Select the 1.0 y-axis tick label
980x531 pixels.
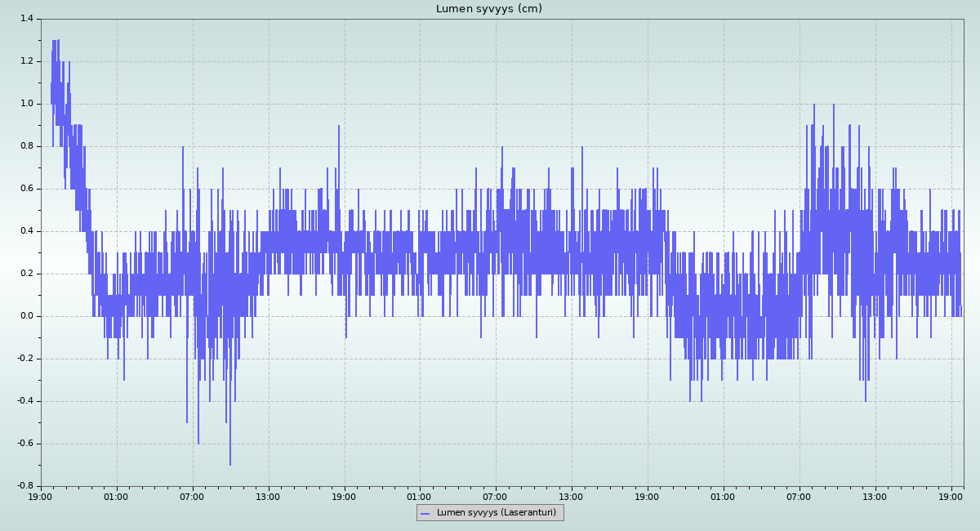point(26,104)
